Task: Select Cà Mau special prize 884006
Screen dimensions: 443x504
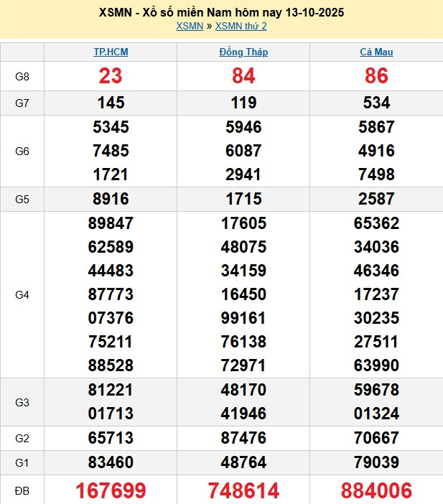Action: [x=376, y=490]
